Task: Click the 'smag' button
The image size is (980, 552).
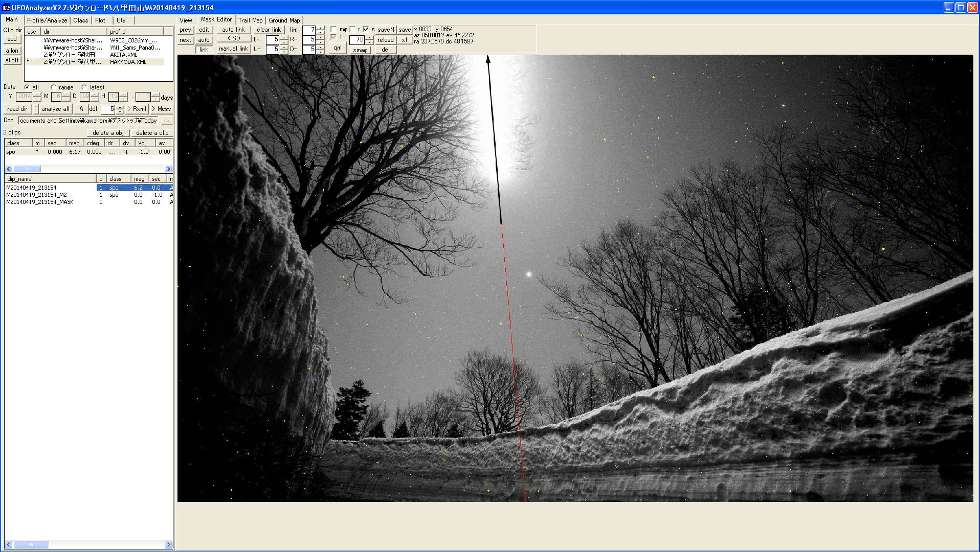Action: point(360,50)
